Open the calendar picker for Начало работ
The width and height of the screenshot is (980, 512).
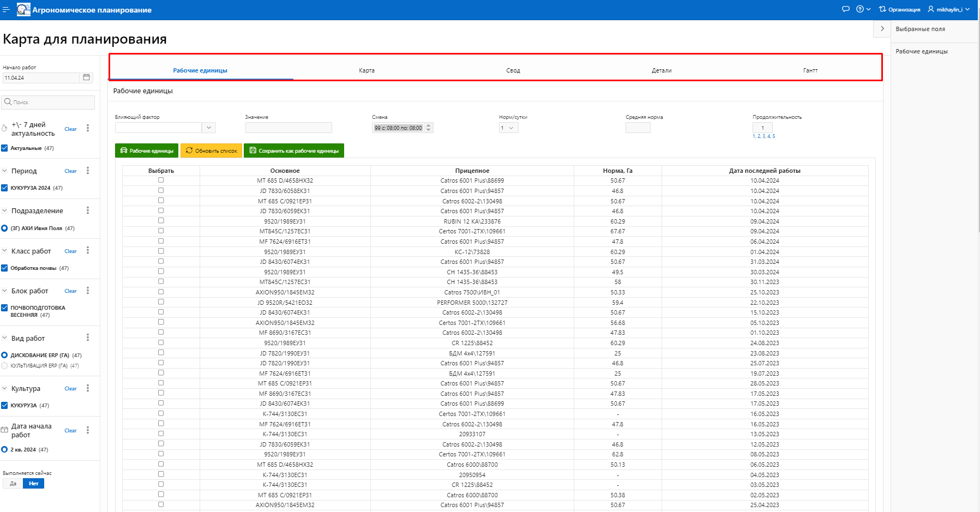tap(86, 78)
